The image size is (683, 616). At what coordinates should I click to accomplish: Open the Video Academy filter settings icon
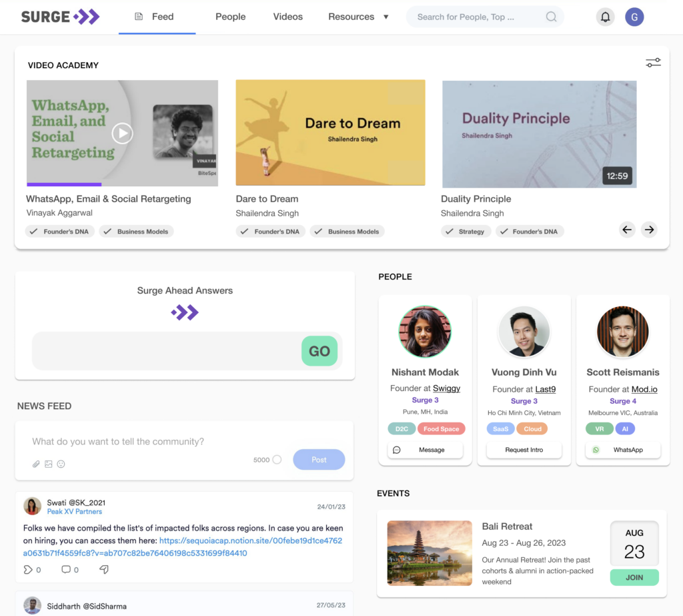click(x=653, y=63)
